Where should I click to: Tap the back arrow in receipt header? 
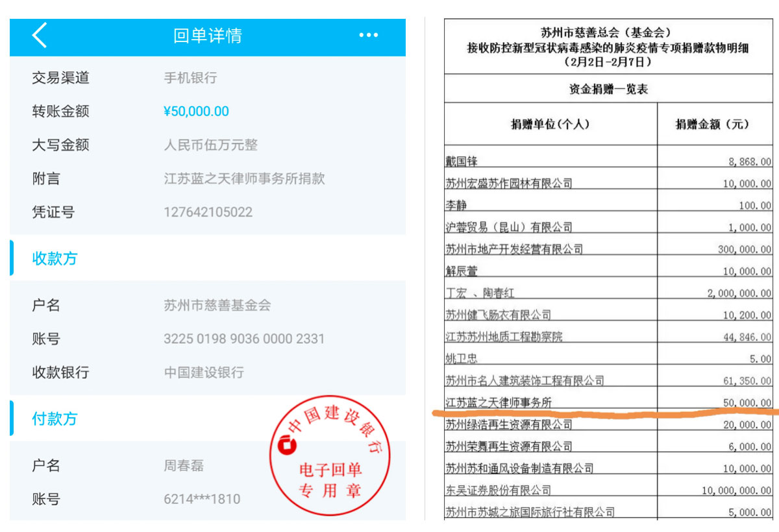coord(40,35)
